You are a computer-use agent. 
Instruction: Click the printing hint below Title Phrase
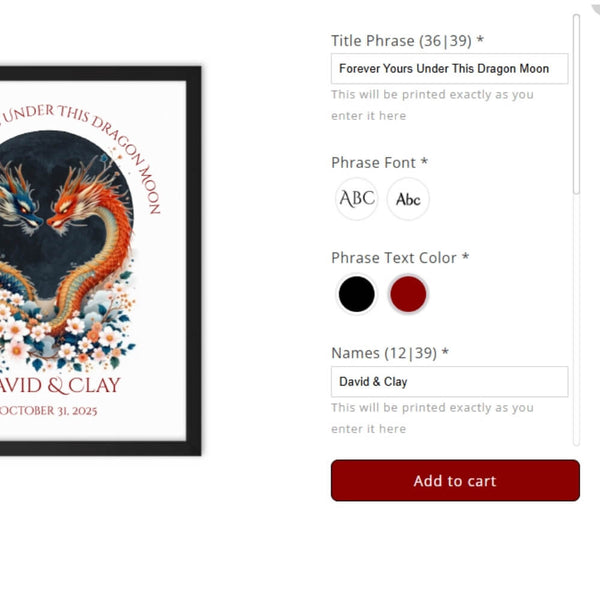pos(432,105)
